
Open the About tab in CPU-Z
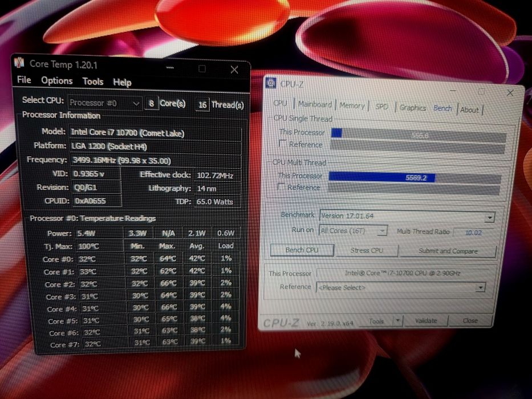[470, 110]
